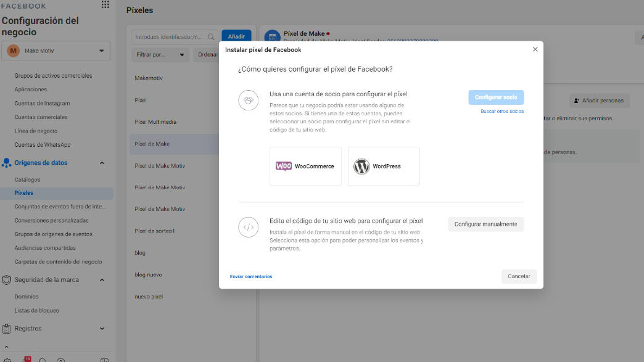644x362 pixels.
Task: Click the Cancelar button
Action: [519, 276]
